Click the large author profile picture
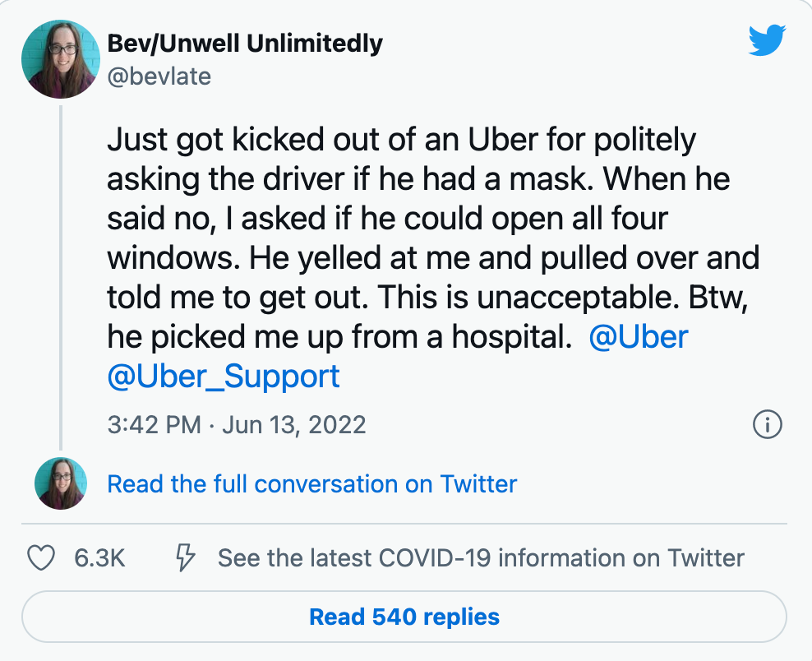The height and width of the screenshot is (661, 812). pyautogui.click(x=62, y=60)
